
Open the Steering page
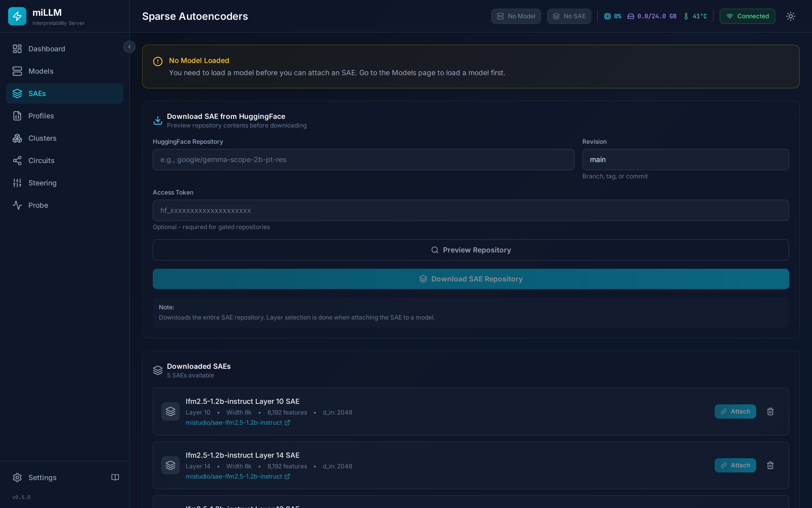[64, 183]
